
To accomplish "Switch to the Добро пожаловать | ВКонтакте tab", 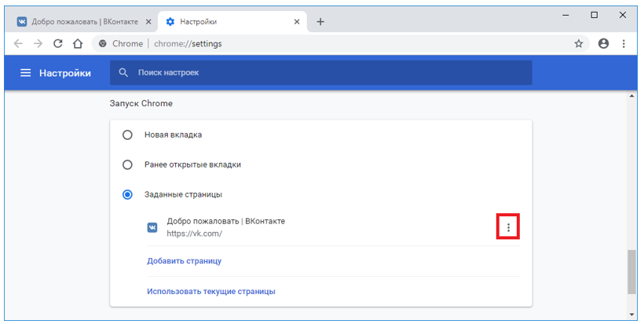I will point(84,22).
